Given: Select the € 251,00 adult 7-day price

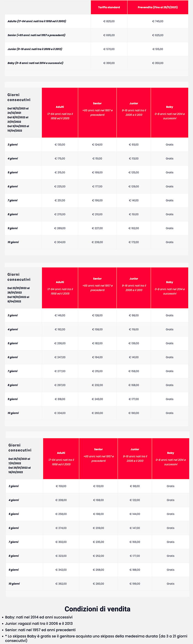Looking at the screenshot, I should coord(60,200).
